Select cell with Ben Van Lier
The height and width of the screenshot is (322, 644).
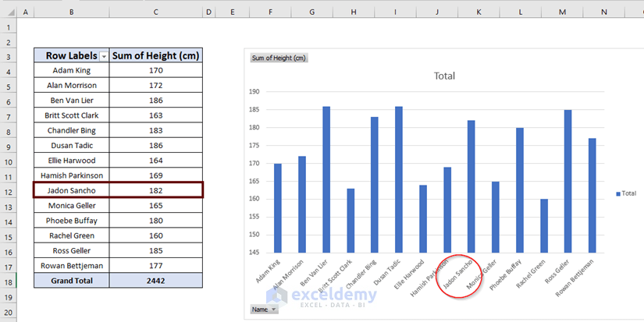72,101
